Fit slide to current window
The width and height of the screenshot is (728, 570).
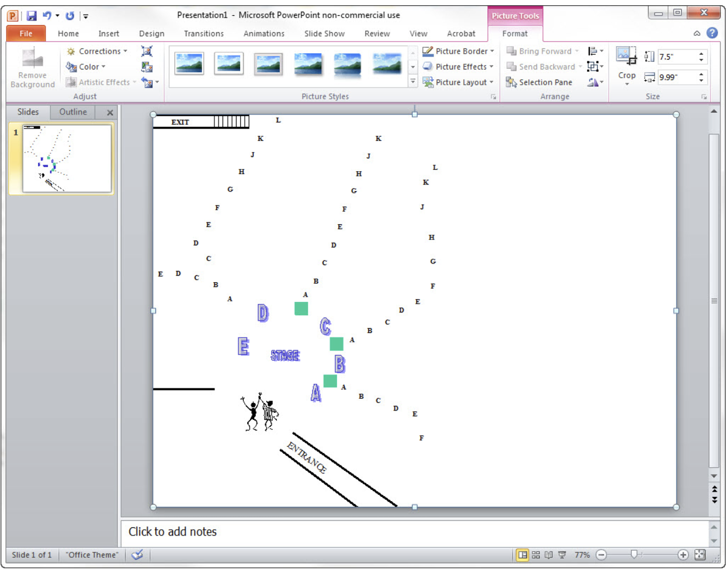click(700, 555)
